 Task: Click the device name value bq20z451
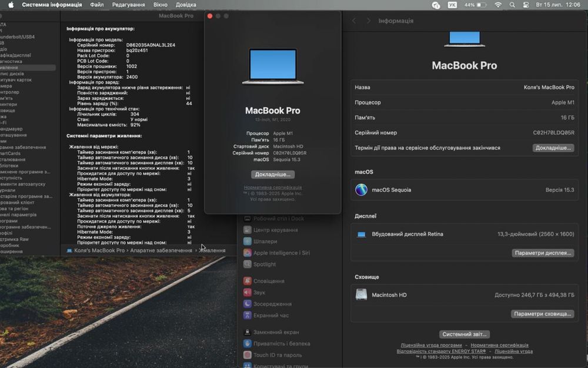(x=137, y=50)
